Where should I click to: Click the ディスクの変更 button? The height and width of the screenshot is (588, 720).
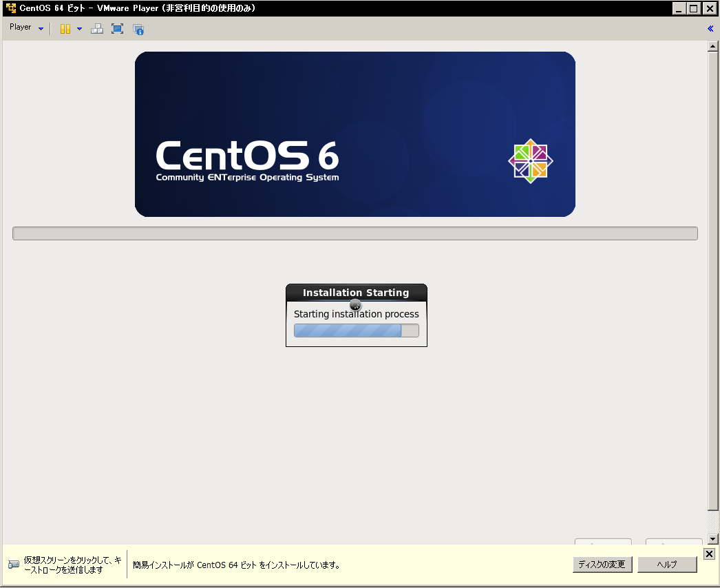tap(602, 564)
